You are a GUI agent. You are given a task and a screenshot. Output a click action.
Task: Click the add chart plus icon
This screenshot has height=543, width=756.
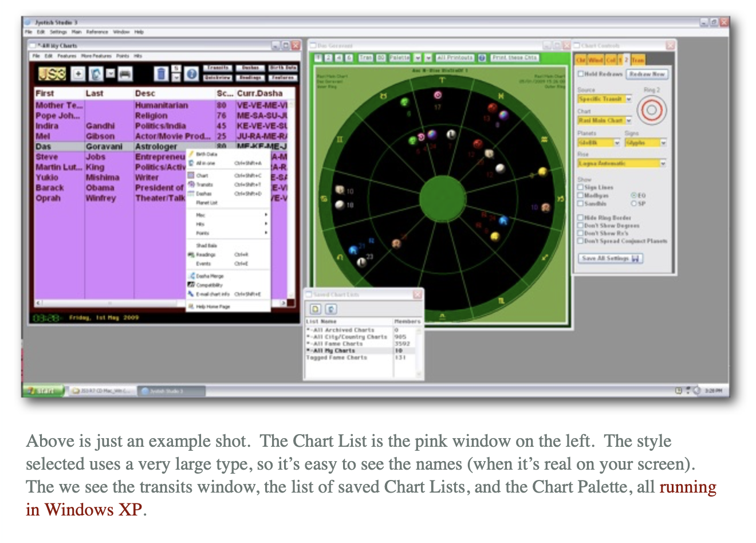point(78,74)
